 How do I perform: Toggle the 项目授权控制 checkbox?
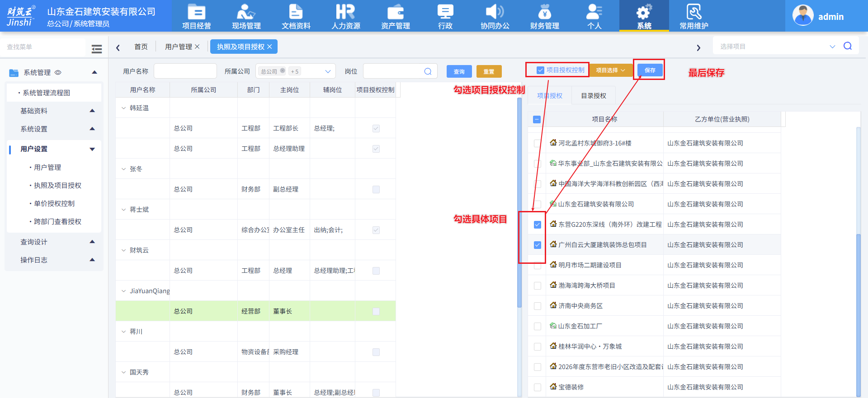(540, 70)
